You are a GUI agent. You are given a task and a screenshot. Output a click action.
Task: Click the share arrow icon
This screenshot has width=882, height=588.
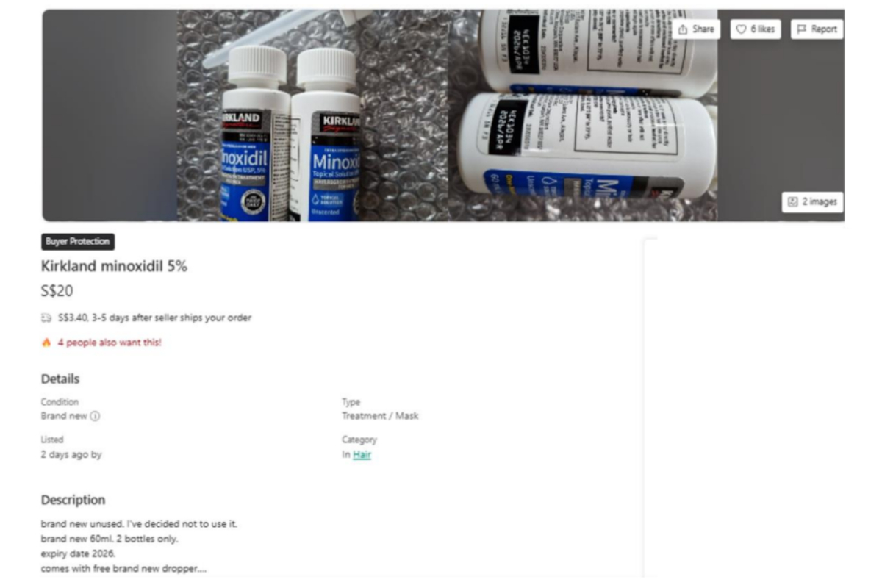point(683,29)
